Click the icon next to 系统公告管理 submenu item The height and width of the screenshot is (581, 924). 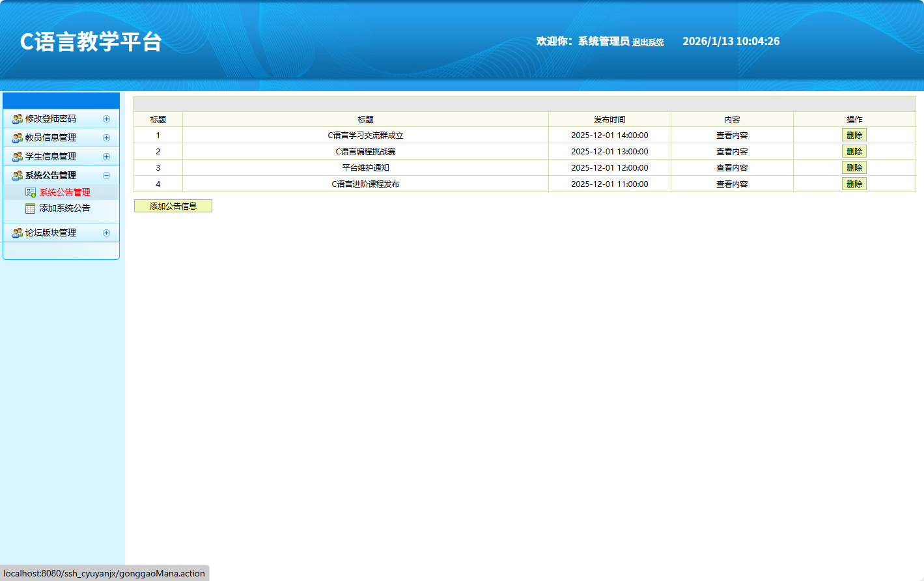coord(31,193)
